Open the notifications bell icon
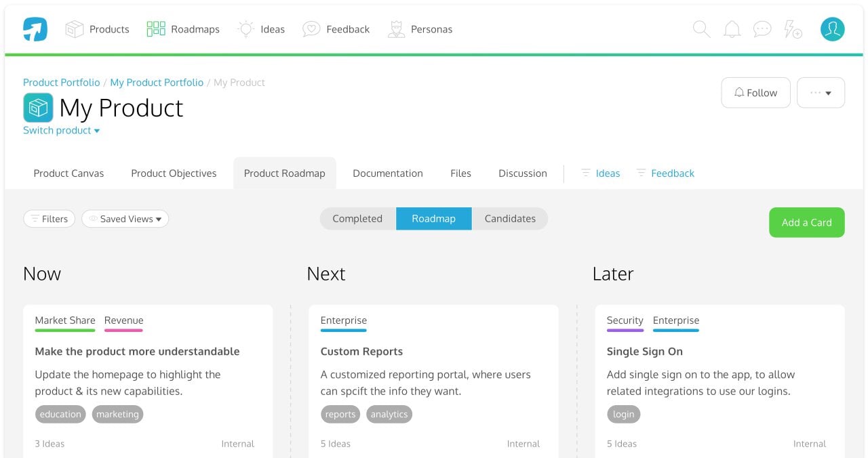Viewport: 868px width, 458px height. point(732,29)
